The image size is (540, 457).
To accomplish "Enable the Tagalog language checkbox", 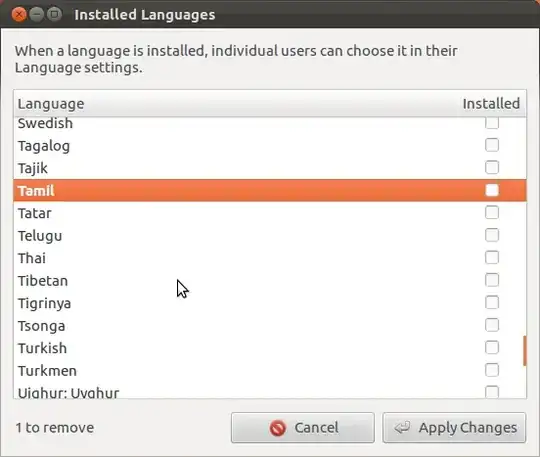I will pos(491,145).
